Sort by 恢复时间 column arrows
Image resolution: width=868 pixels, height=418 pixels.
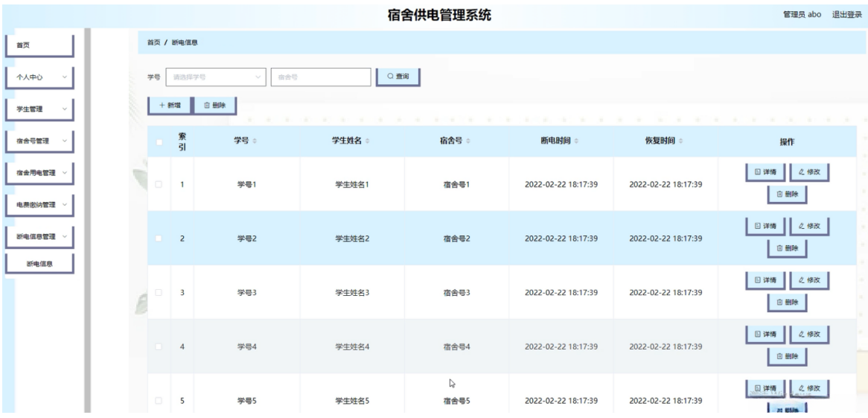point(681,142)
